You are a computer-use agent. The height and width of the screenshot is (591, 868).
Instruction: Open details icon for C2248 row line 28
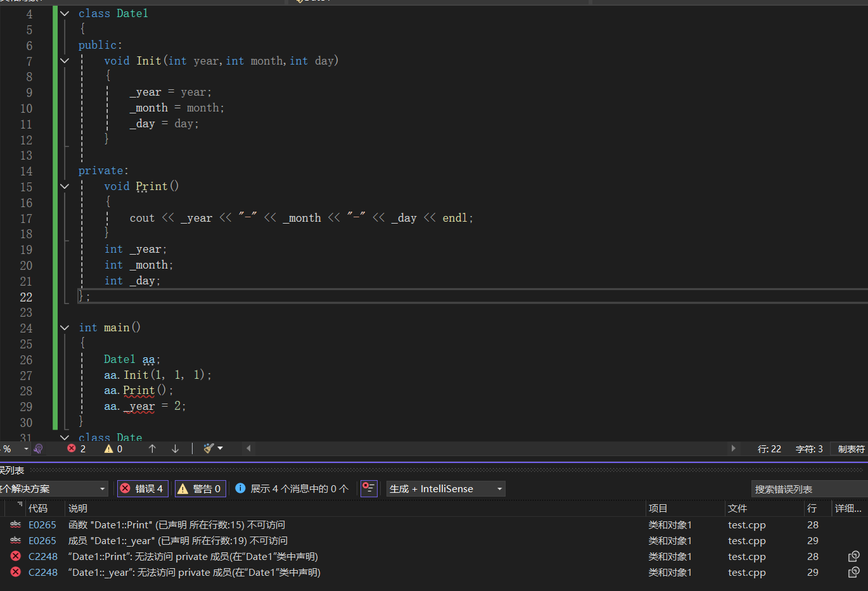tap(854, 556)
